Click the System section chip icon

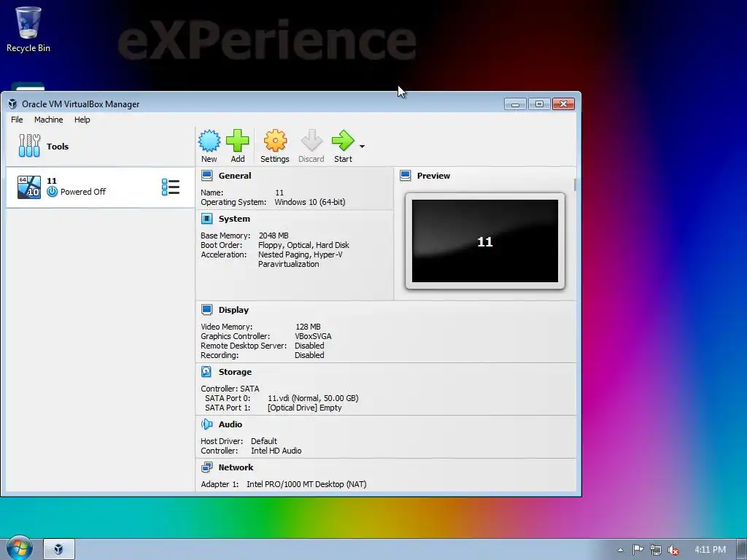[x=206, y=219]
